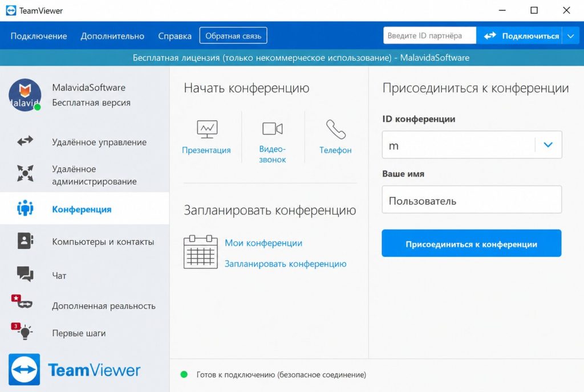The width and height of the screenshot is (584, 392).
Task: Click the Присоединиться к конференции button
Action: [x=472, y=243]
